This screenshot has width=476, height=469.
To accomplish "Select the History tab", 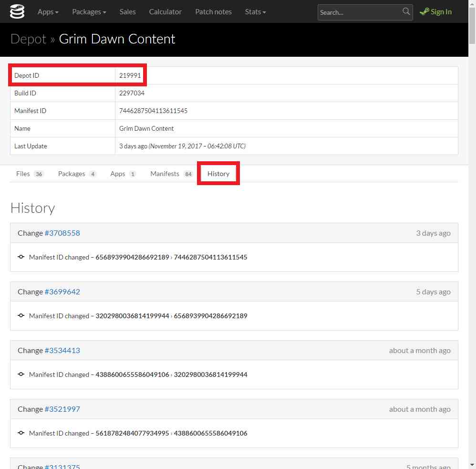I will pyautogui.click(x=218, y=174).
